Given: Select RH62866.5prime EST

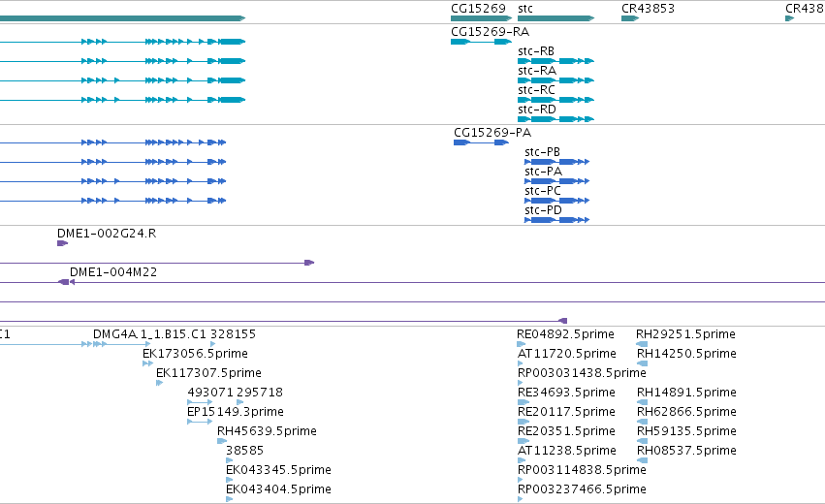Looking at the screenshot, I should pos(642,422).
